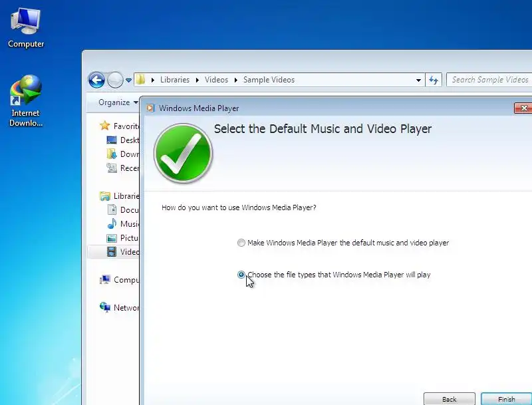
Task: Click the Network icon in navigation pane
Action: [x=105, y=307]
